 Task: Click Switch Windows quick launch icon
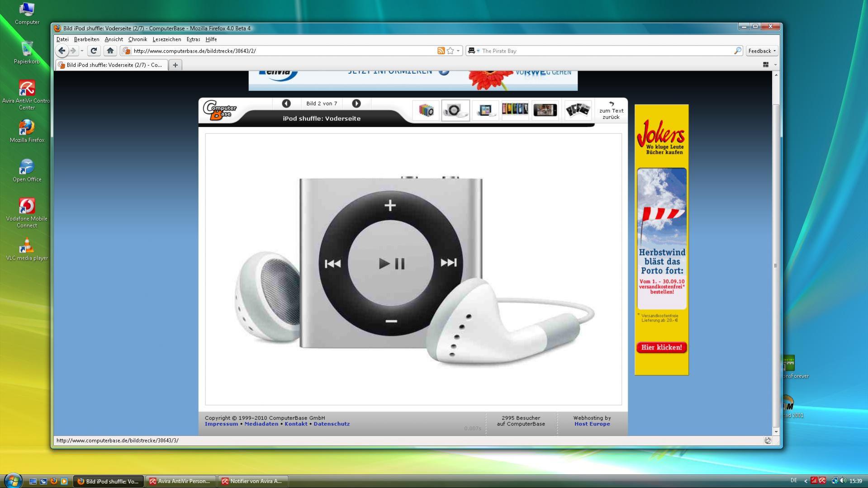click(x=43, y=481)
